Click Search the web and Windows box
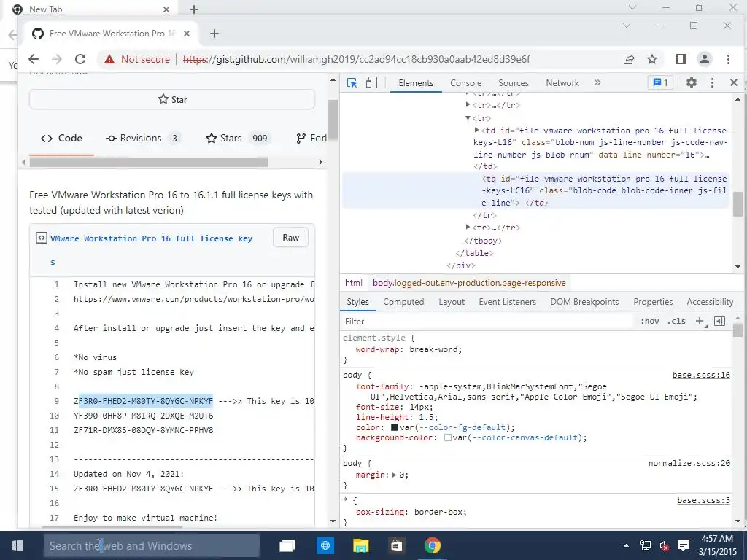The image size is (747, 560). tap(152, 545)
